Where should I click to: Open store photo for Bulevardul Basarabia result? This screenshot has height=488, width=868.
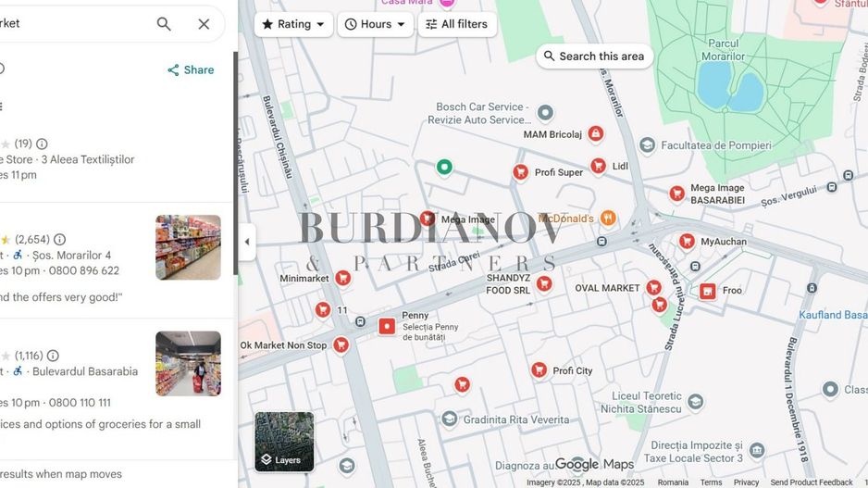(188, 363)
